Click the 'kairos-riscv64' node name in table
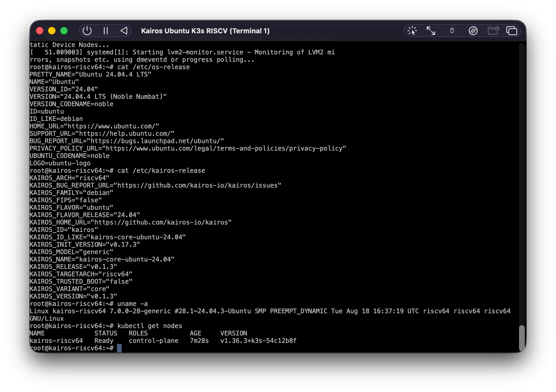Viewport: 556px width, 392px height. tap(56, 341)
